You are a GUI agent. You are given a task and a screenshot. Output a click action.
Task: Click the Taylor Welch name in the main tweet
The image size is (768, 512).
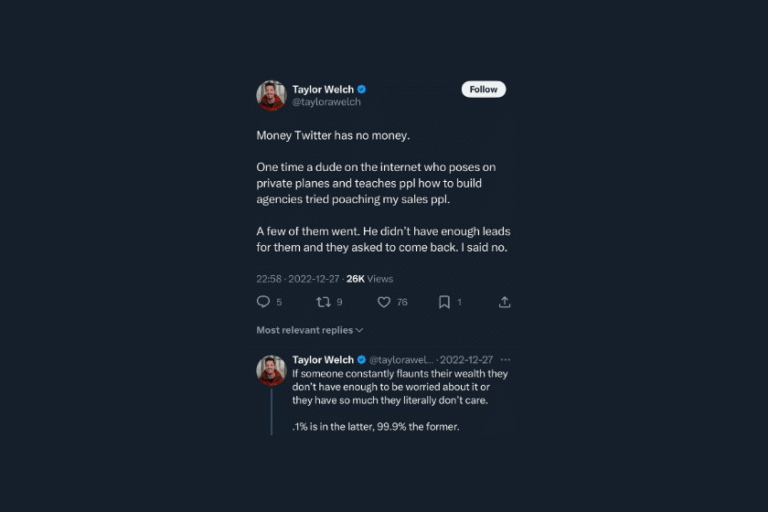[322, 89]
